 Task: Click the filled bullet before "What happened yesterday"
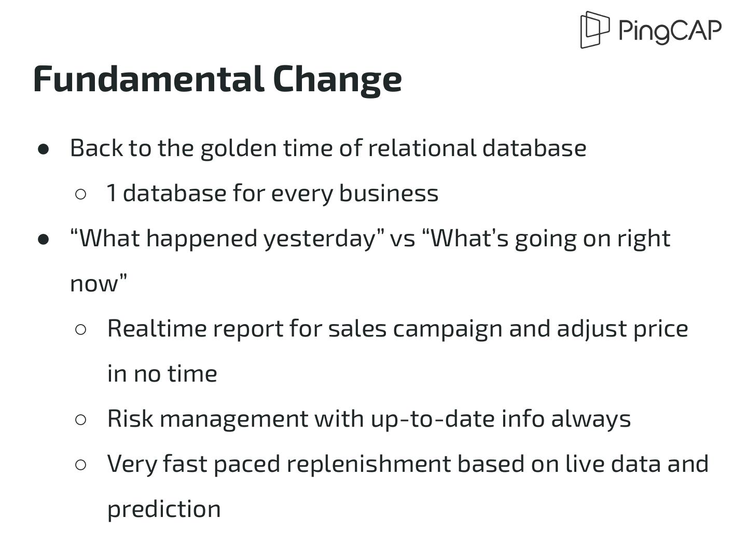44,240
